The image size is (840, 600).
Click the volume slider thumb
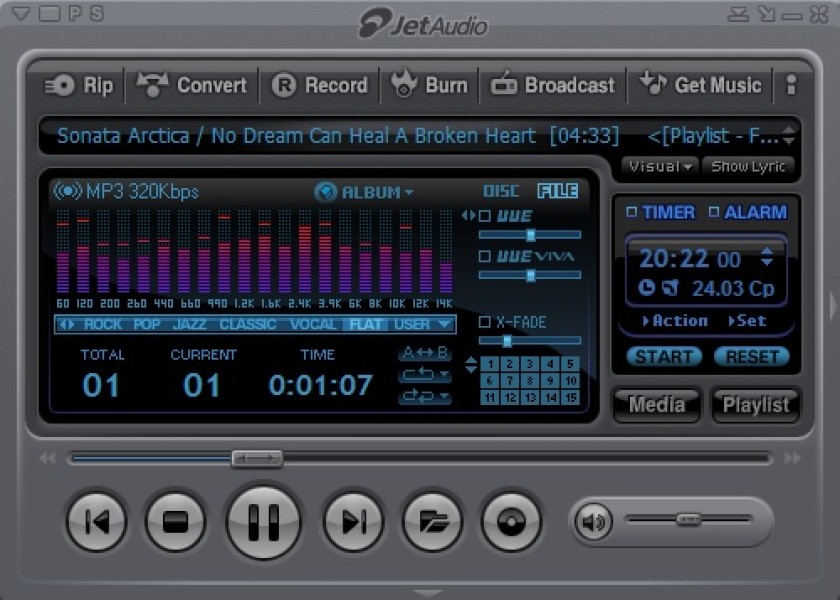pos(688,519)
